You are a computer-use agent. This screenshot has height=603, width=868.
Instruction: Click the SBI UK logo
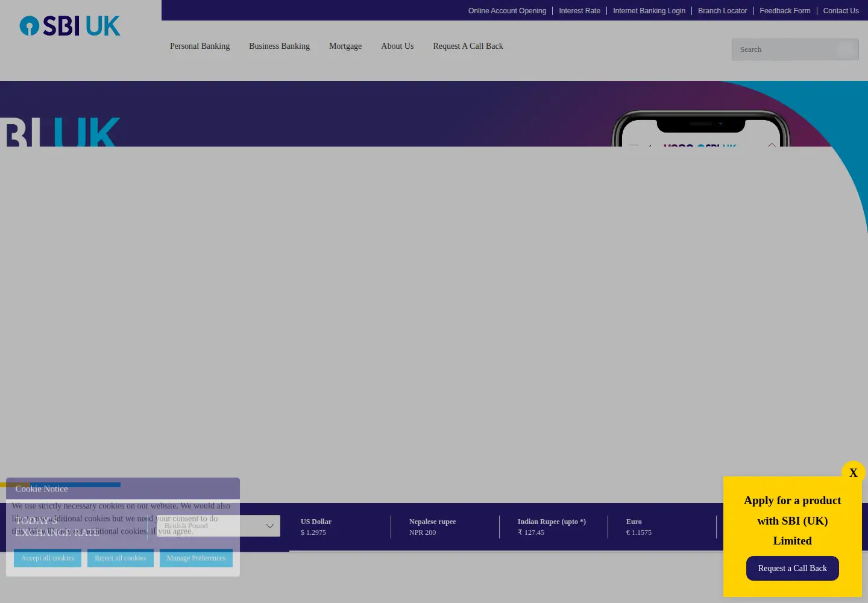tap(70, 26)
